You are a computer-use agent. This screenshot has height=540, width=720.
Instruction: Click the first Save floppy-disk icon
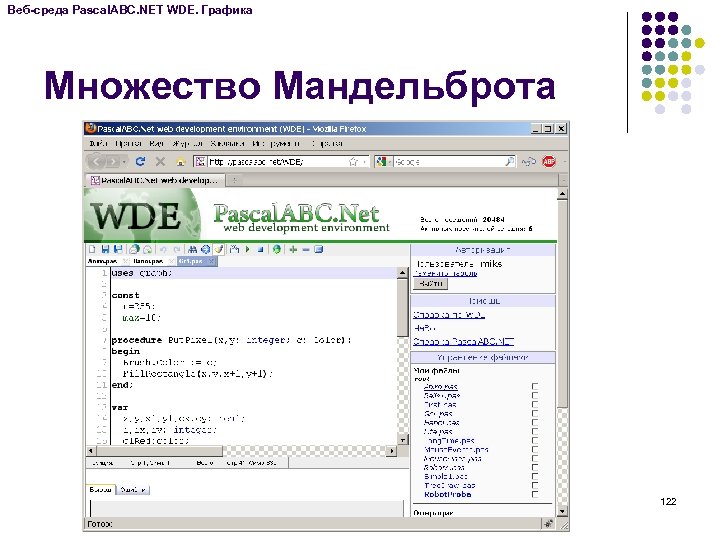106,249
